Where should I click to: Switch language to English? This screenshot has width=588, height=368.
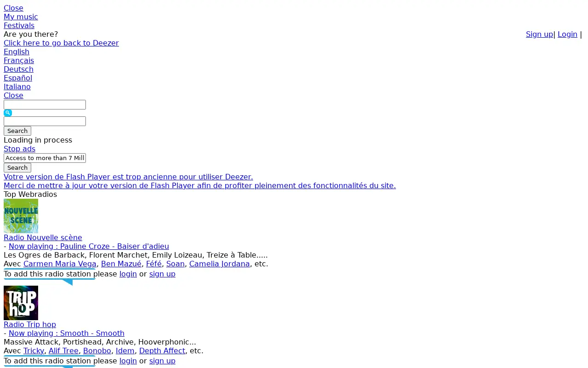point(17,52)
